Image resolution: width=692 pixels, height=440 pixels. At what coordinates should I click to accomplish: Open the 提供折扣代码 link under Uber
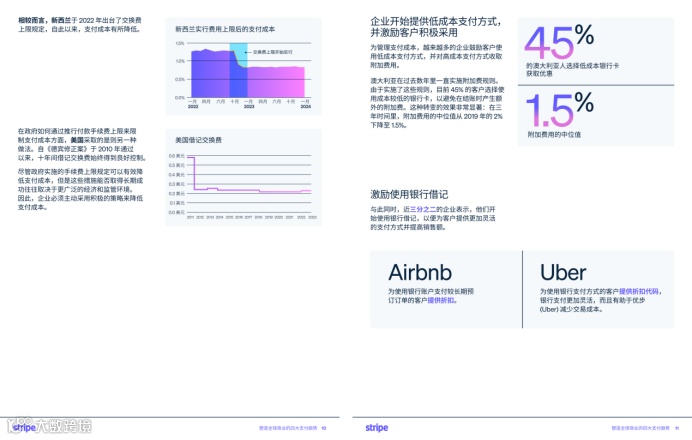(x=638, y=291)
